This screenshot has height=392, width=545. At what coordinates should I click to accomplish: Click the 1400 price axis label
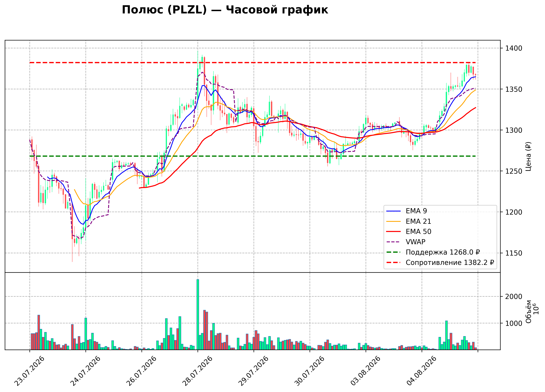pyautogui.click(x=514, y=48)
